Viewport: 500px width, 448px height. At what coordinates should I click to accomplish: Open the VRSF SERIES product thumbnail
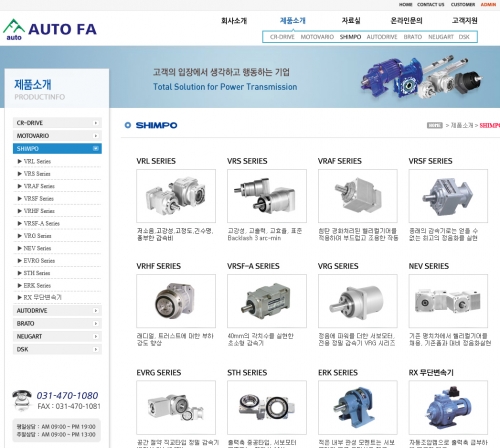point(448,196)
